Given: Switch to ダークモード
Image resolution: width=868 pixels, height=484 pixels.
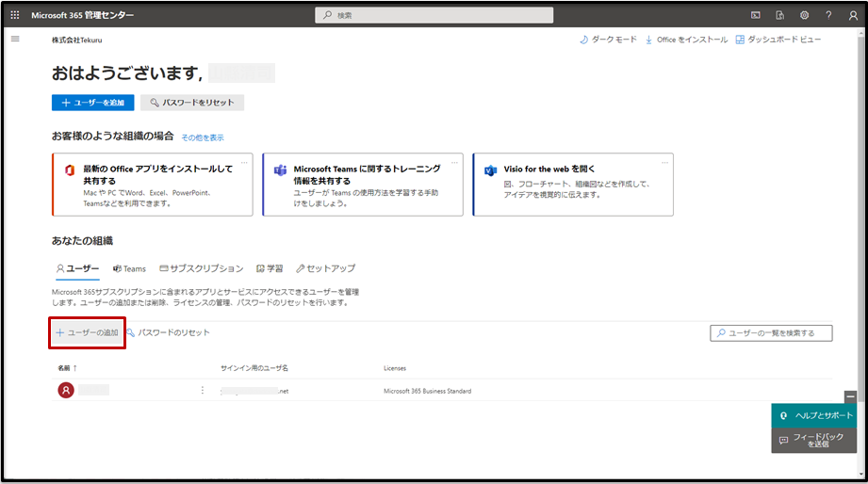Looking at the screenshot, I should click(608, 40).
